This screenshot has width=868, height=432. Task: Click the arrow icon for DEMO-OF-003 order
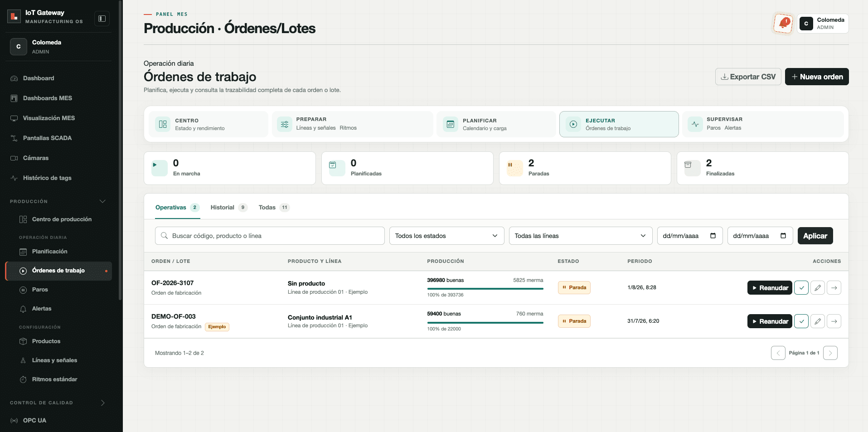834,321
